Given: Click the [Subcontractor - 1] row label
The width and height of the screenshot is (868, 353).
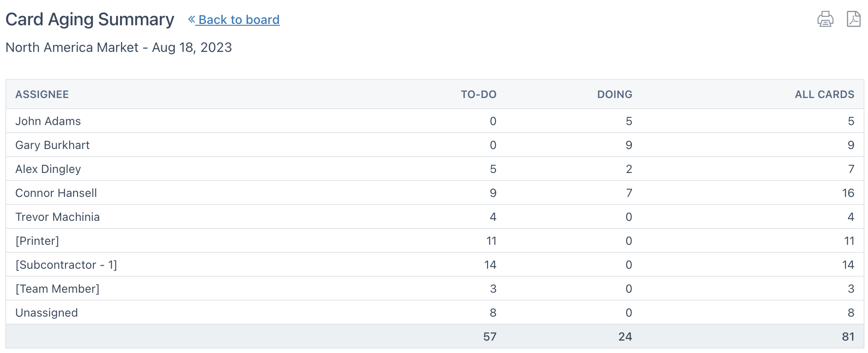Looking at the screenshot, I should click(x=66, y=264).
